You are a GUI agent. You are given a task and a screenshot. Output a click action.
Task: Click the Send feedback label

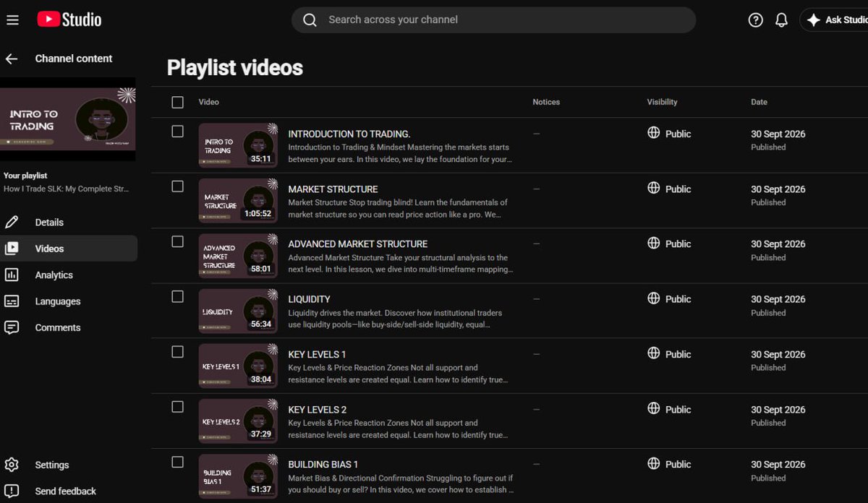tap(66, 491)
